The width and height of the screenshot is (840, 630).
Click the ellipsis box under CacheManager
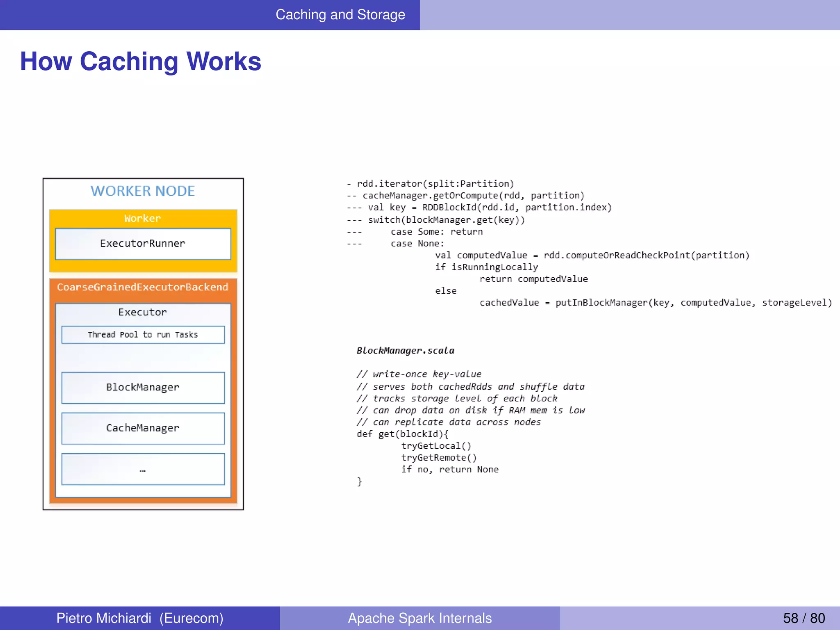[143, 469]
